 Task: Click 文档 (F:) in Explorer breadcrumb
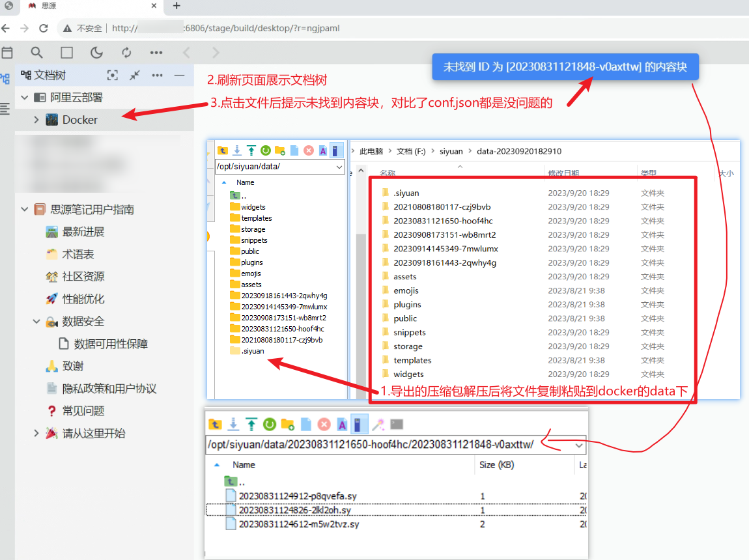(x=411, y=151)
